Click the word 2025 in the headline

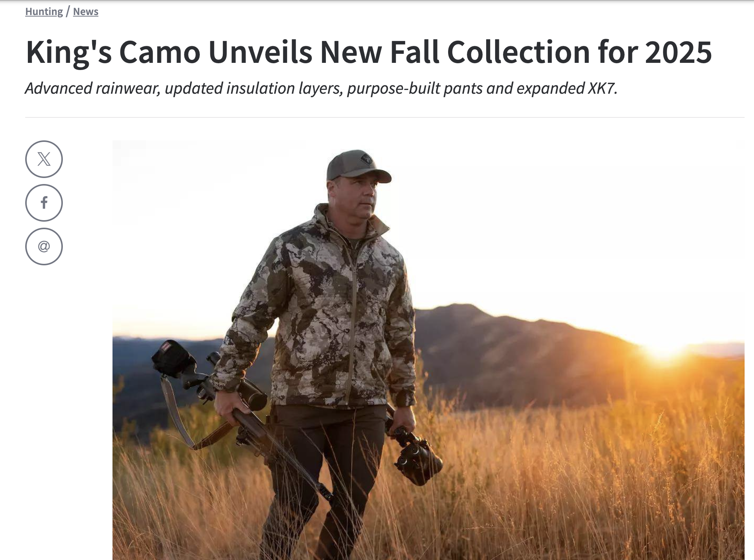[x=678, y=52]
